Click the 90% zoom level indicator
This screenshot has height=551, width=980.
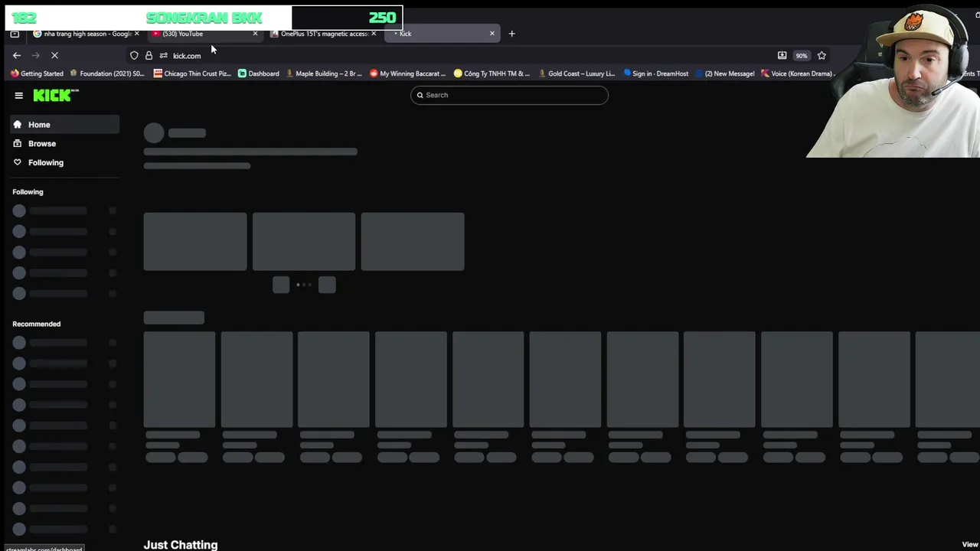pos(801,55)
